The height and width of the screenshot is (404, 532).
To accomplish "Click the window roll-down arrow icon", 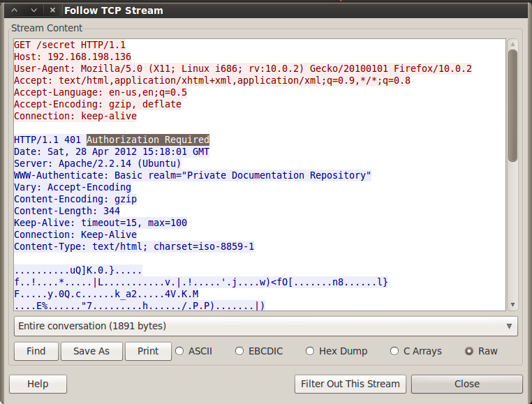I will click(x=34, y=10).
